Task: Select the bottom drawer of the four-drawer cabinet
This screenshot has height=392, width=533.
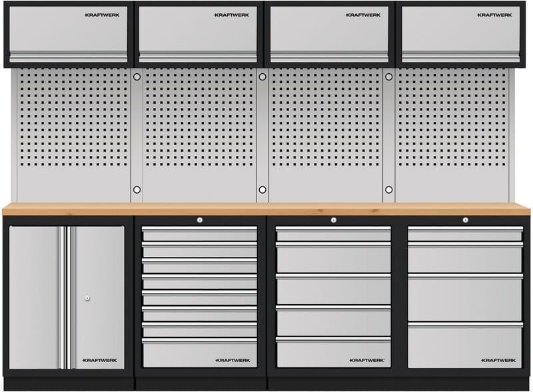Action: (x=465, y=345)
